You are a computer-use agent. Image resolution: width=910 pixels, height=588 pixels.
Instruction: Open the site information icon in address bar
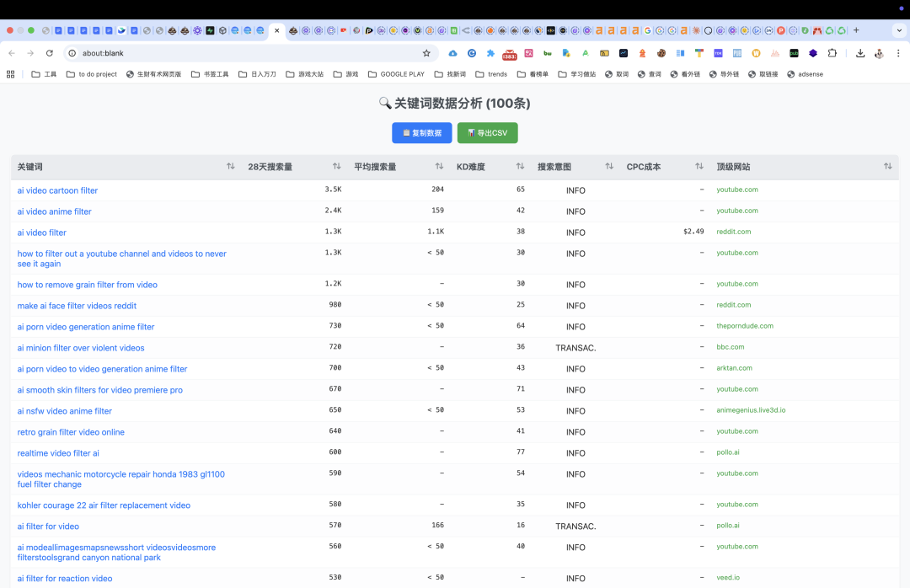72,53
